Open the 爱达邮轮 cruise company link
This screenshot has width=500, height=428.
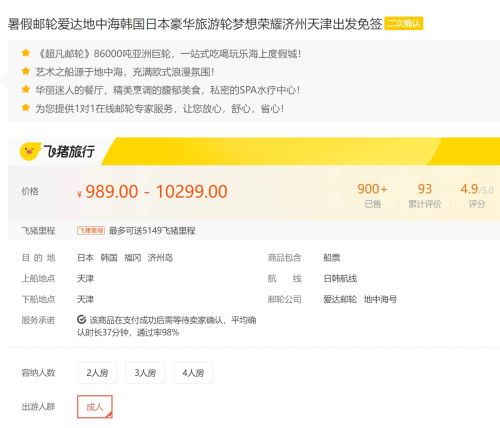340,299
